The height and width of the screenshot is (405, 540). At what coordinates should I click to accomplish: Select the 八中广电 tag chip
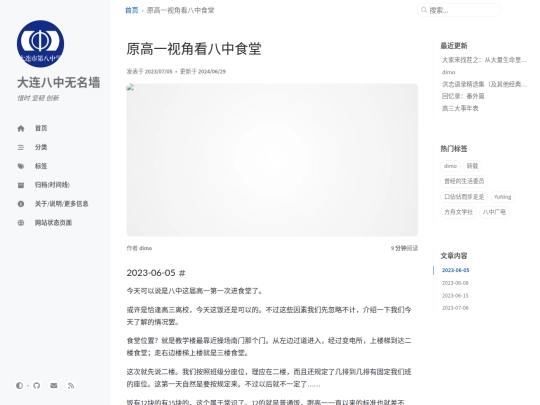point(494,212)
